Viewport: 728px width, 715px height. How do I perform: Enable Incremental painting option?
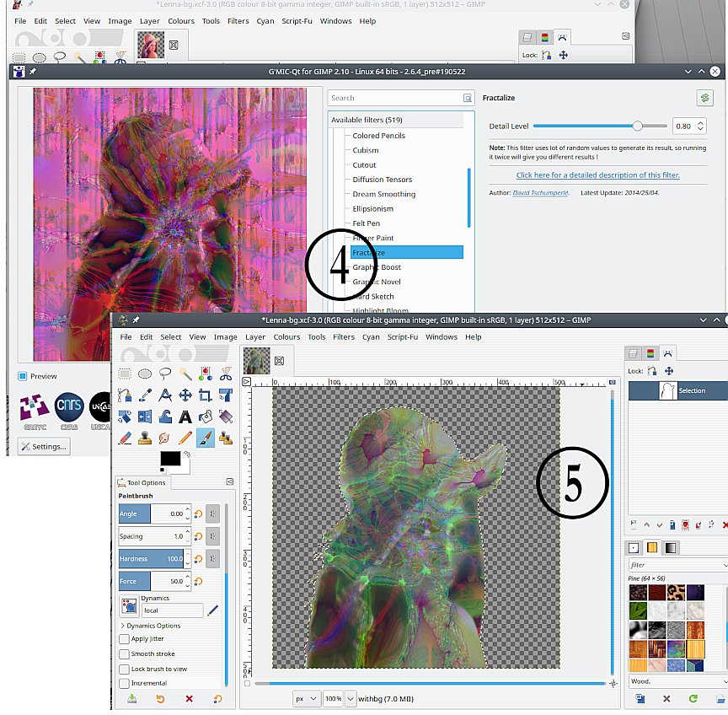[124, 684]
